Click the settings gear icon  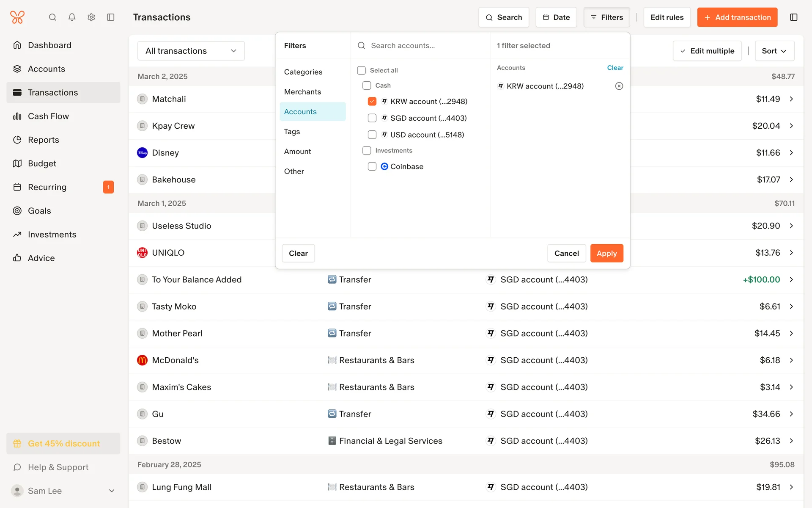(x=91, y=17)
